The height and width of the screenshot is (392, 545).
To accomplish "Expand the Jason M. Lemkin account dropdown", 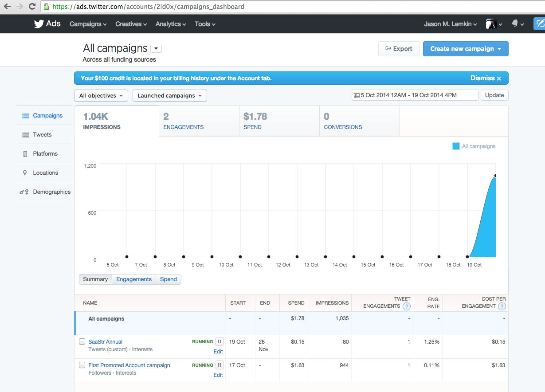I will tap(451, 24).
